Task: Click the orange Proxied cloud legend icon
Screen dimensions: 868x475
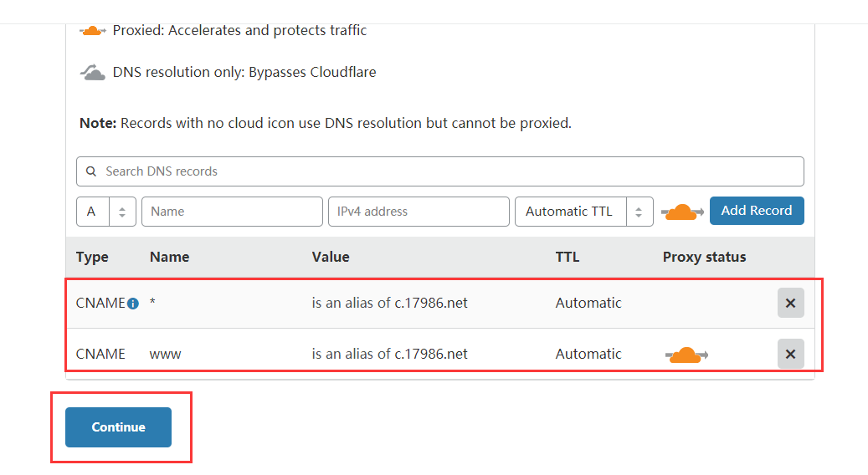Action: click(93, 31)
